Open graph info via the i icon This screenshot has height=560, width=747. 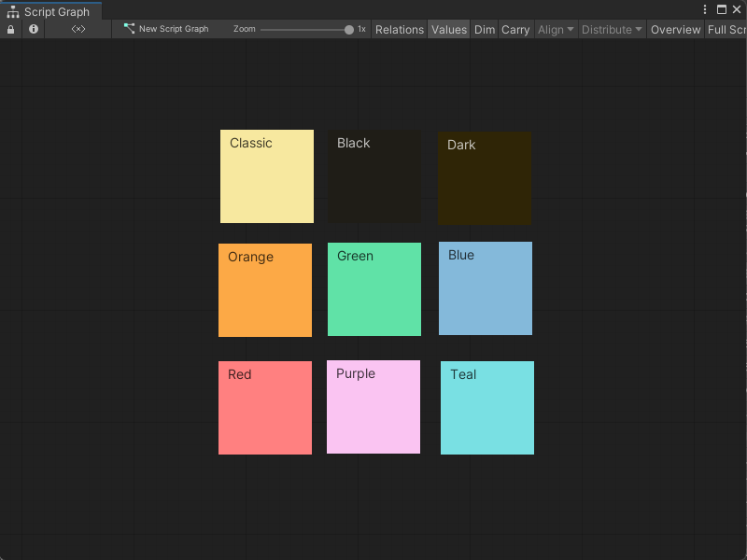(x=33, y=29)
